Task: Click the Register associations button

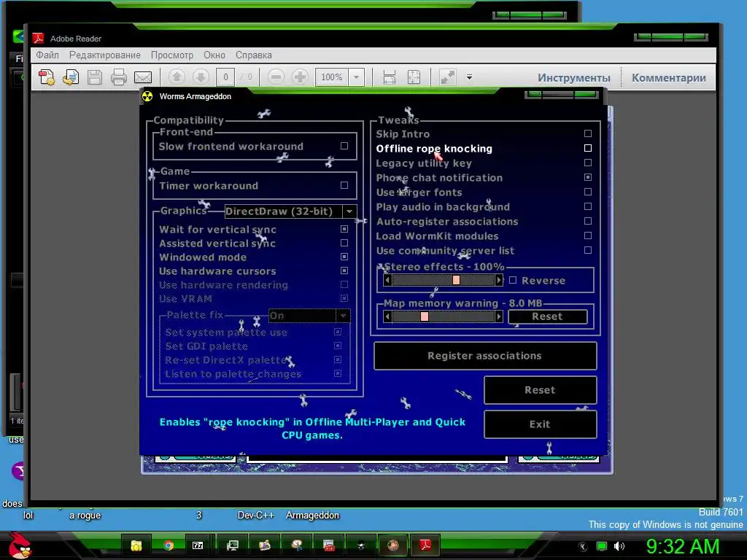Action: 485,356
